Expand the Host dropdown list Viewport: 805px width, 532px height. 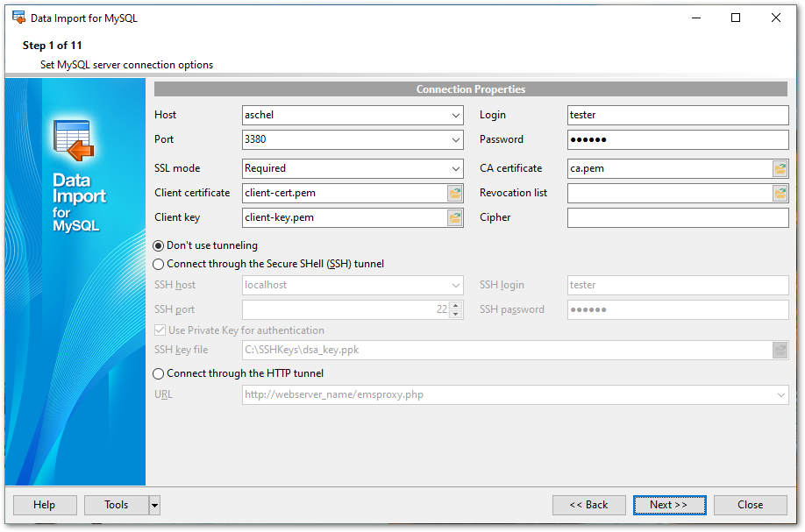[455, 116]
